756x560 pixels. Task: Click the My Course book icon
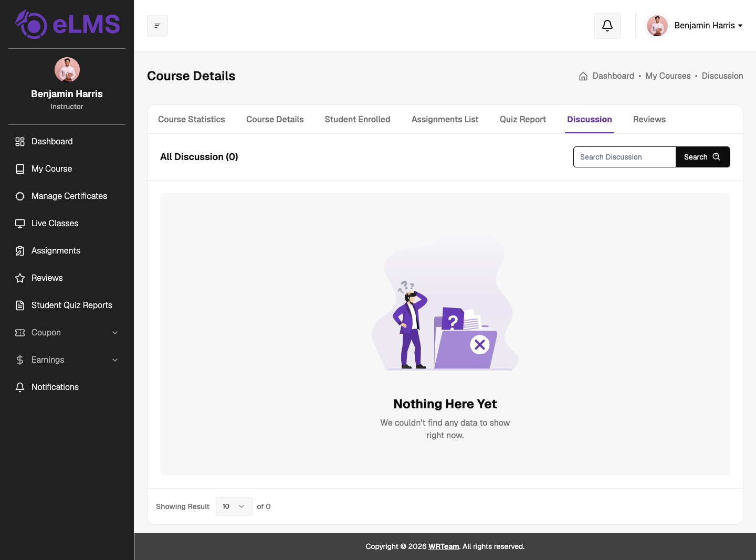(x=20, y=169)
